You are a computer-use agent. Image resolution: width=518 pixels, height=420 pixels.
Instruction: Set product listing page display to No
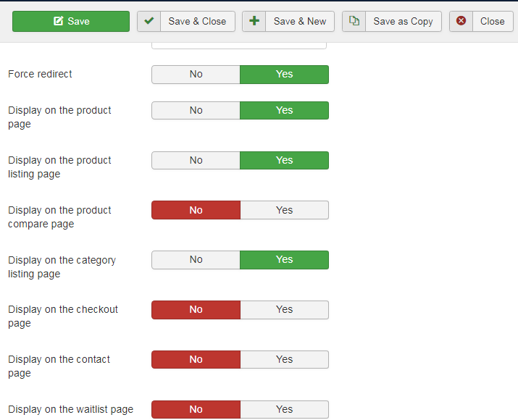pos(196,160)
